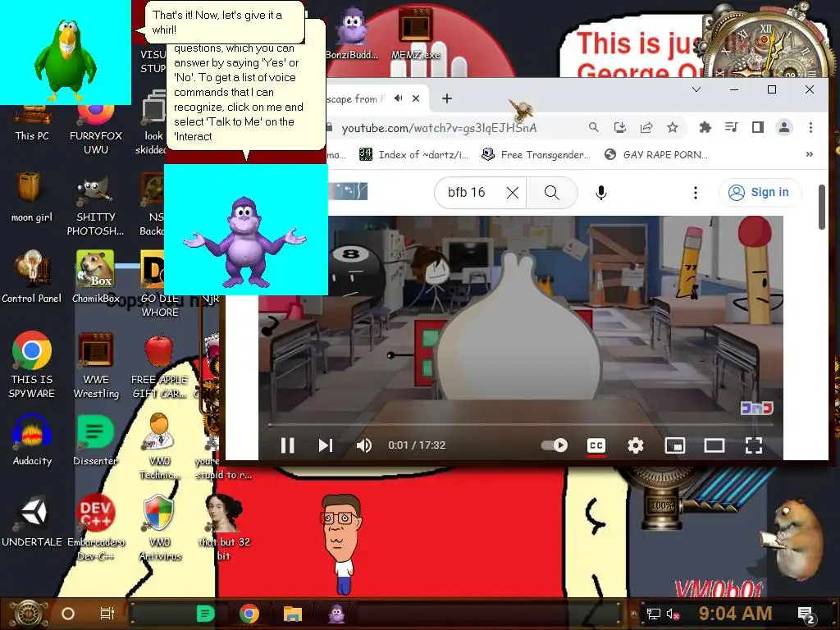Open YouTube settings three-dot menu

(696, 193)
